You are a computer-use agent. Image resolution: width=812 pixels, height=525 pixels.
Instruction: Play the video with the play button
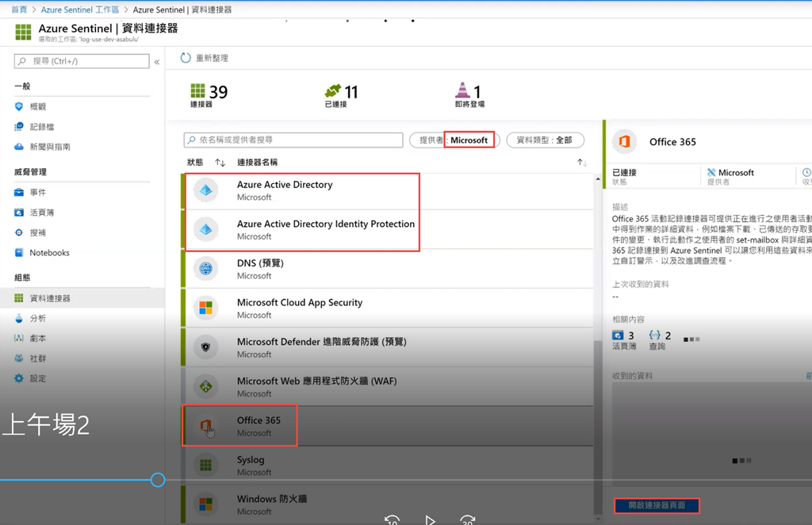pyautogui.click(x=430, y=519)
